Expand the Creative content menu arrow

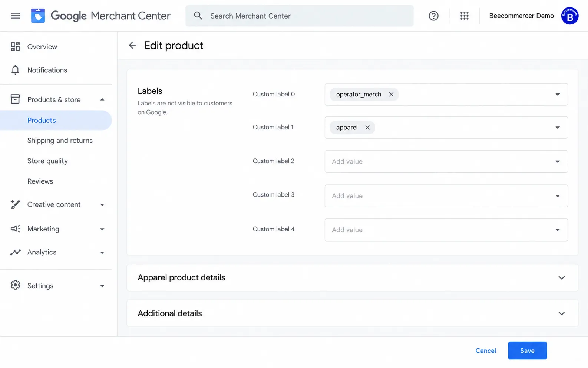coord(102,205)
